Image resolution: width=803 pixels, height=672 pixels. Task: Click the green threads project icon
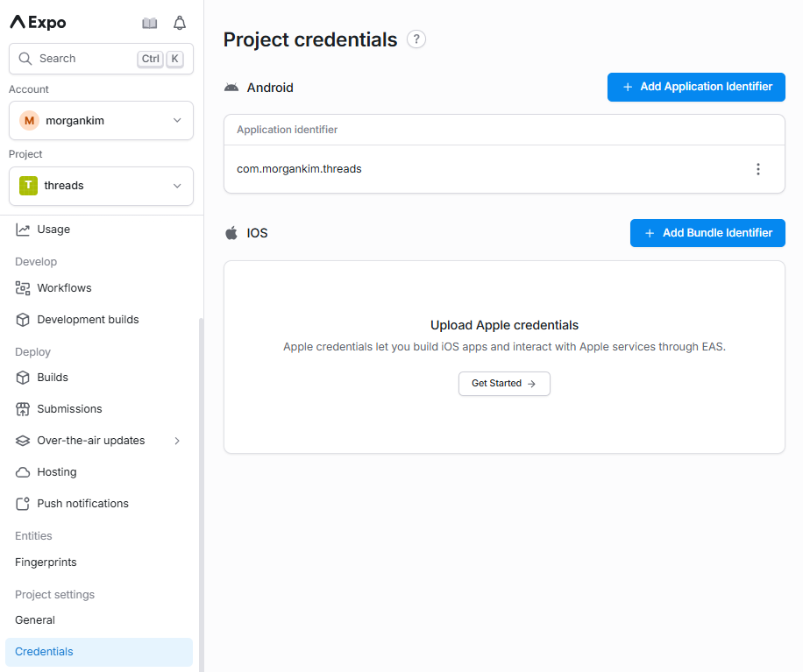pos(28,185)
